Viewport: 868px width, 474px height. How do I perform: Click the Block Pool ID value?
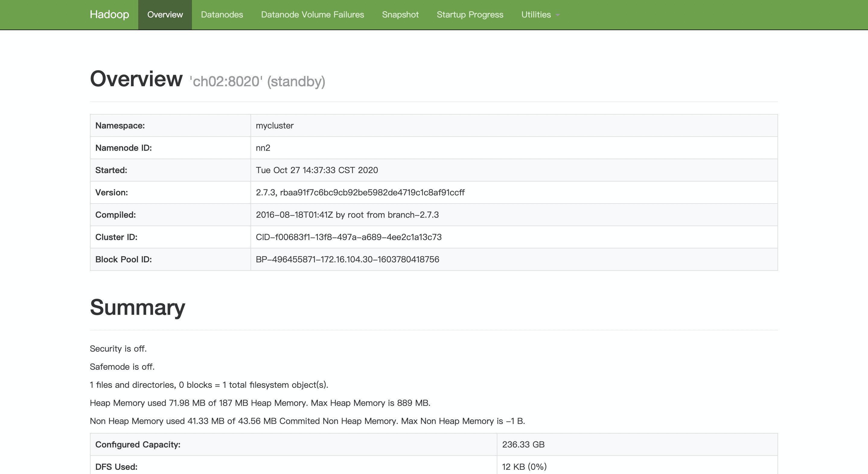coord(347,259)
